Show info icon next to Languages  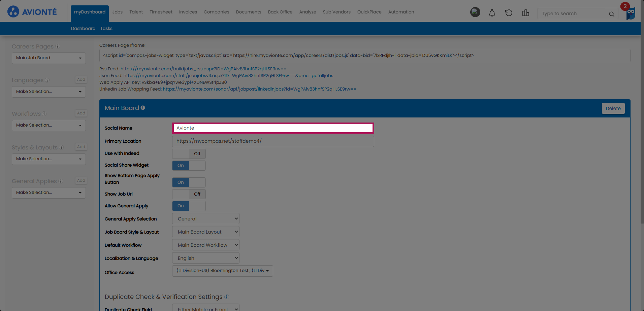(47, 80)
